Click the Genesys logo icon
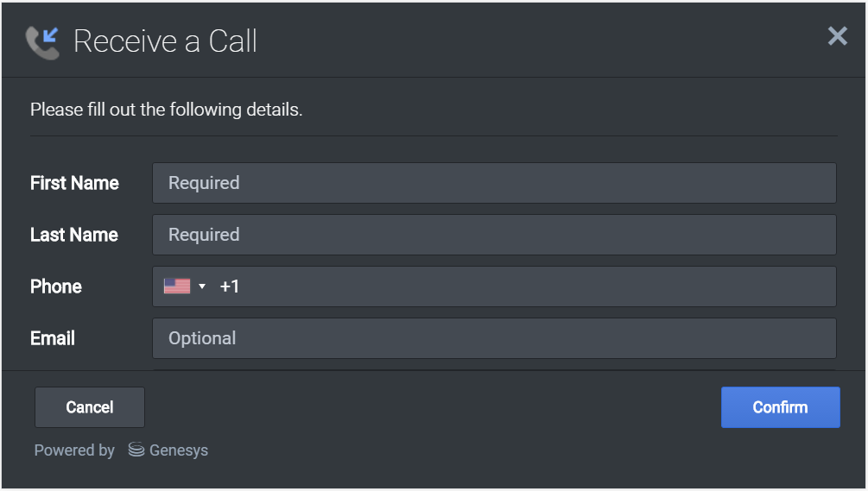Viewport: 868px width, 491px height. pos(136,450)
